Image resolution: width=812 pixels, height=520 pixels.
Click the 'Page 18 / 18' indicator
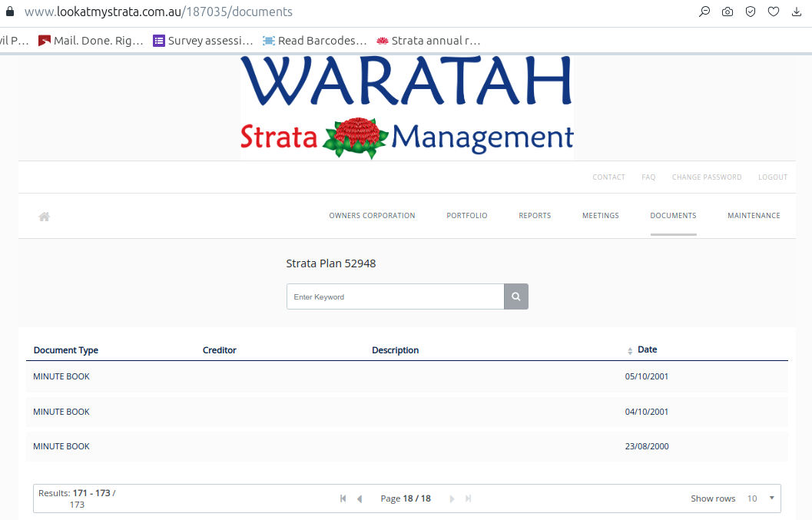coord(406,498)
